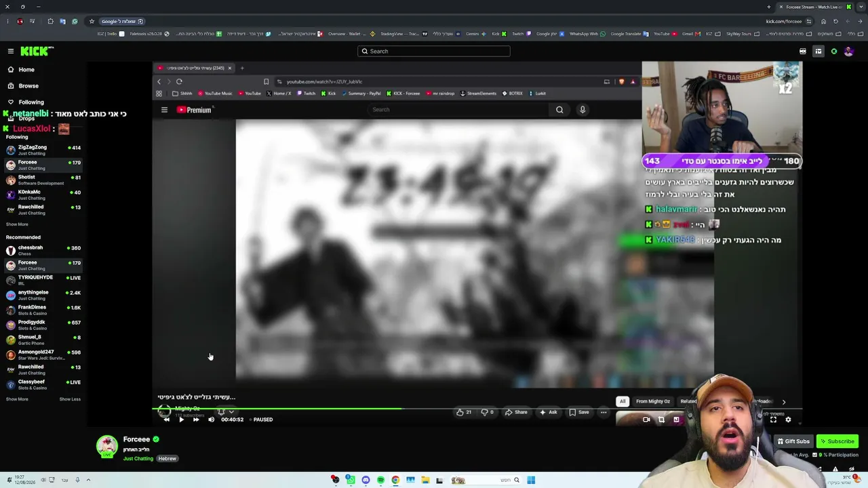This screenshot has width=868, height=488.
Task: Click the YouTube voice search microphone
Action: 582,110
